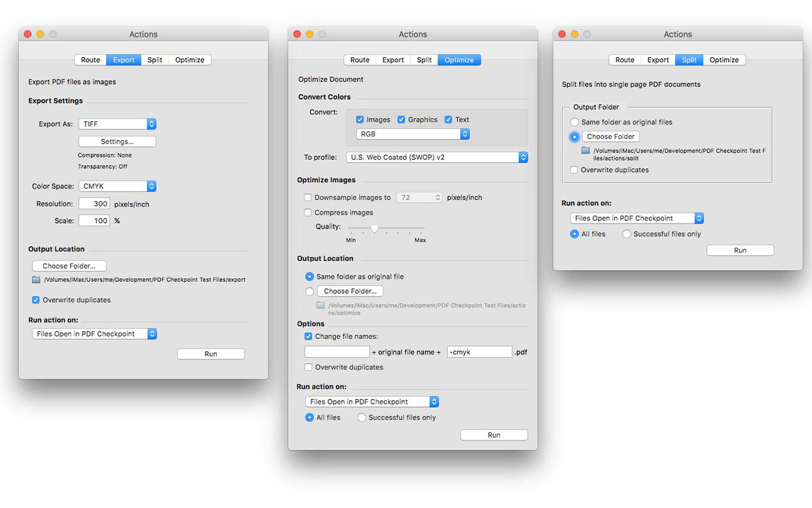The image size is (812, 508).
Task: Toggle Compress images checkbox
Action: [308, 213]
